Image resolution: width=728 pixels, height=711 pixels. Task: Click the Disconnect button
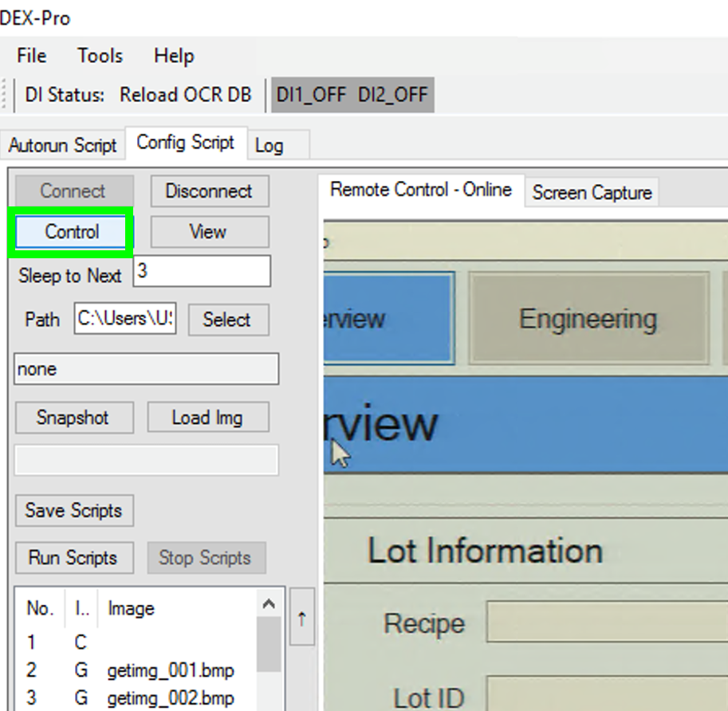pyautogui.click(x=210, y=191)
